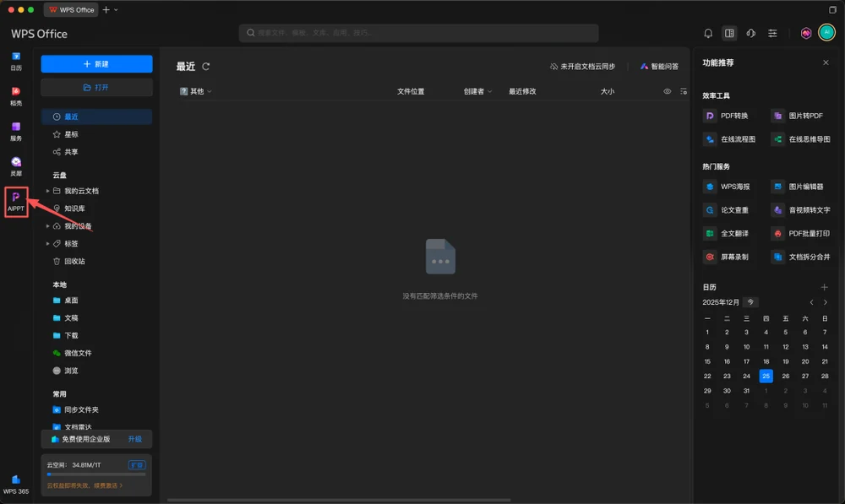845x504 pixels.
Task: Click the cloud storage usage bar
Action: pos(96,474)
